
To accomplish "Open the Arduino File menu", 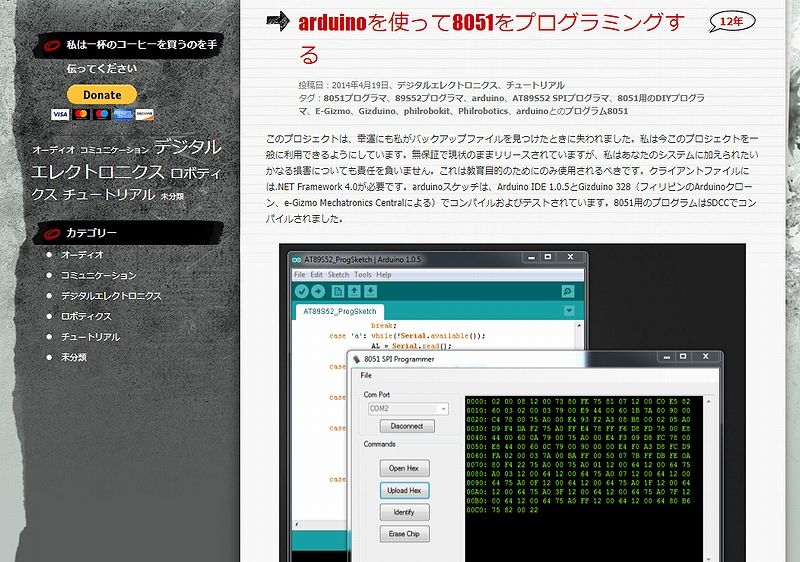I will pyautogui.click(x=300, y=275).
